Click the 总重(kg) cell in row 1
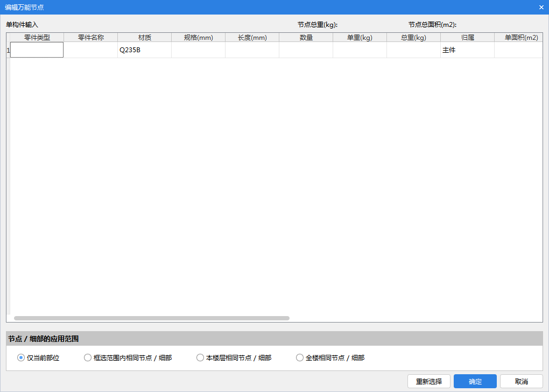Image resolution: width=549 pixels, height=392 pixels. [x=414, y=50]
